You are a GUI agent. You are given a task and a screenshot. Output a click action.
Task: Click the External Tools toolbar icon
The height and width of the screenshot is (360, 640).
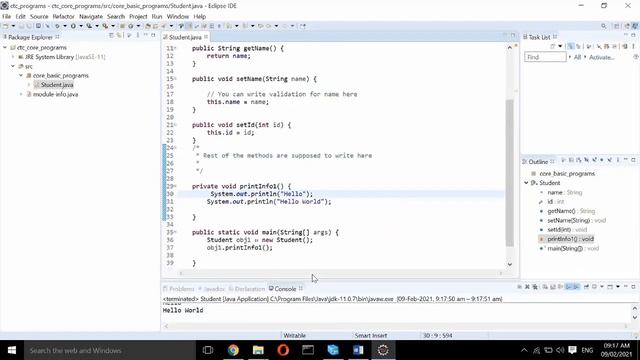pos(105,26)
